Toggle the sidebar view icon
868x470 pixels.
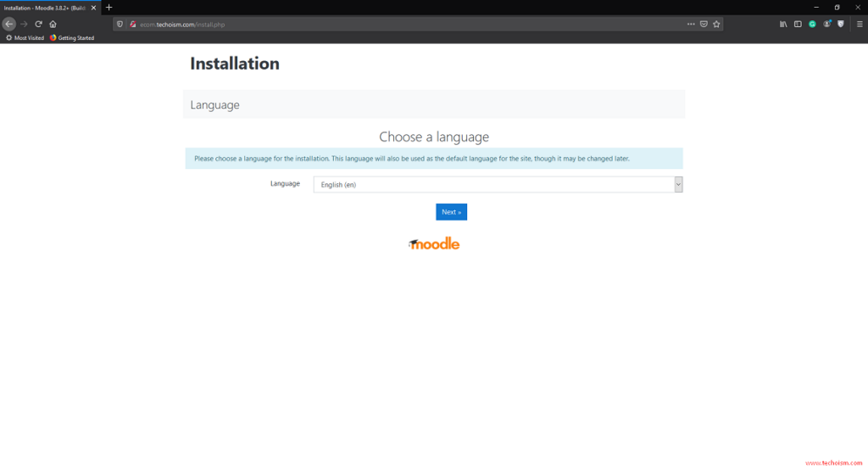point(798,24)
